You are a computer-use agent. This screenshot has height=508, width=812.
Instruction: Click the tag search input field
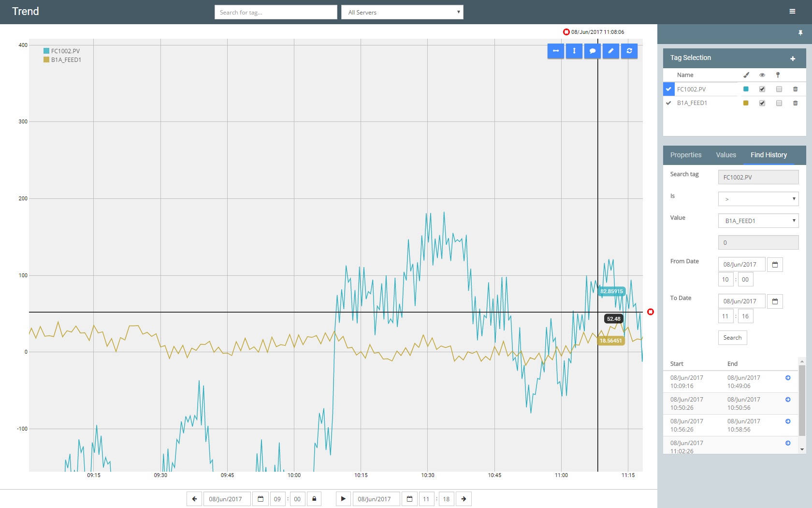(275, 12)
